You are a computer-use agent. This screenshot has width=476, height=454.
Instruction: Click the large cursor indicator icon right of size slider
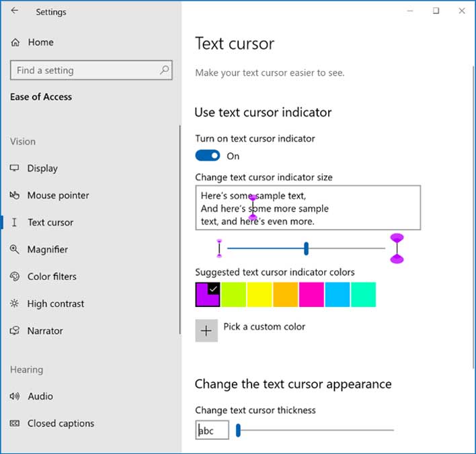(x=397, y=248)
